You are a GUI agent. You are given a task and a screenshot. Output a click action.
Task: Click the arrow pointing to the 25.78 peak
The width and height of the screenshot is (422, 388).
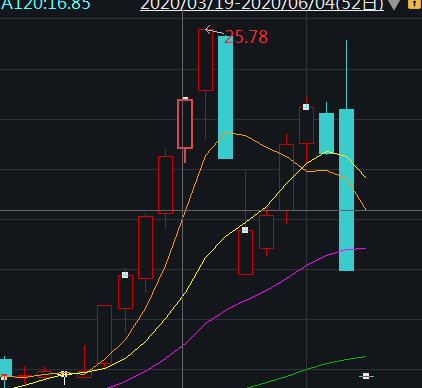pos(215,31)
